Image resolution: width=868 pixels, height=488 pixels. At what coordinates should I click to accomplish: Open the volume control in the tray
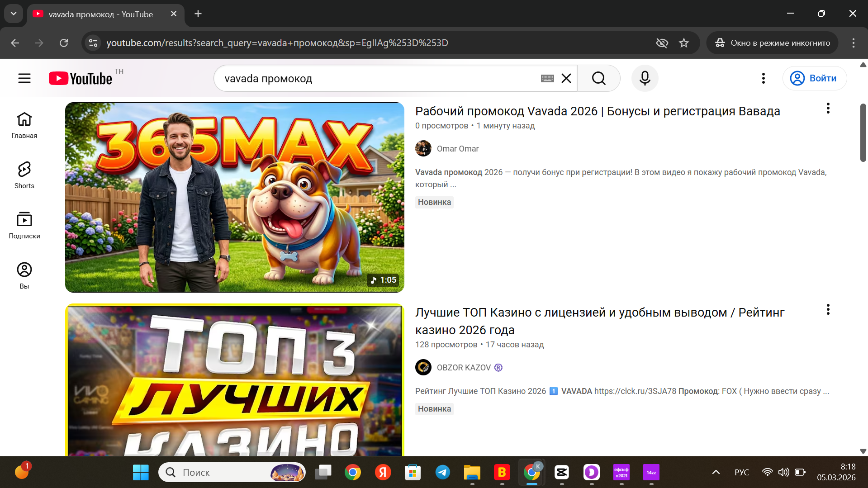784,473
